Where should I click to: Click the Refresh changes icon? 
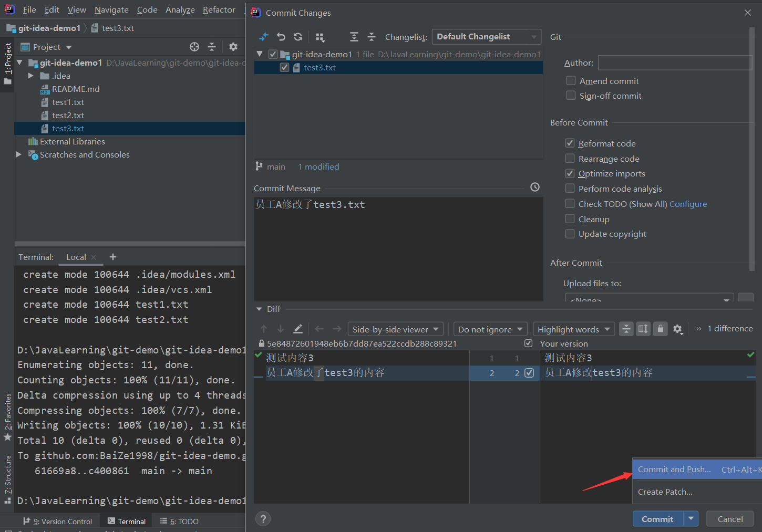click(x=298, y=37)
